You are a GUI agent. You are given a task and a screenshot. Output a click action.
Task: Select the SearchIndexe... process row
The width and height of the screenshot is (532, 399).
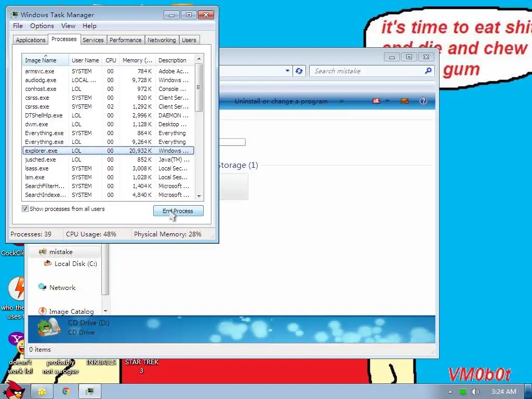pyautogui.click(x=108, y=195)
